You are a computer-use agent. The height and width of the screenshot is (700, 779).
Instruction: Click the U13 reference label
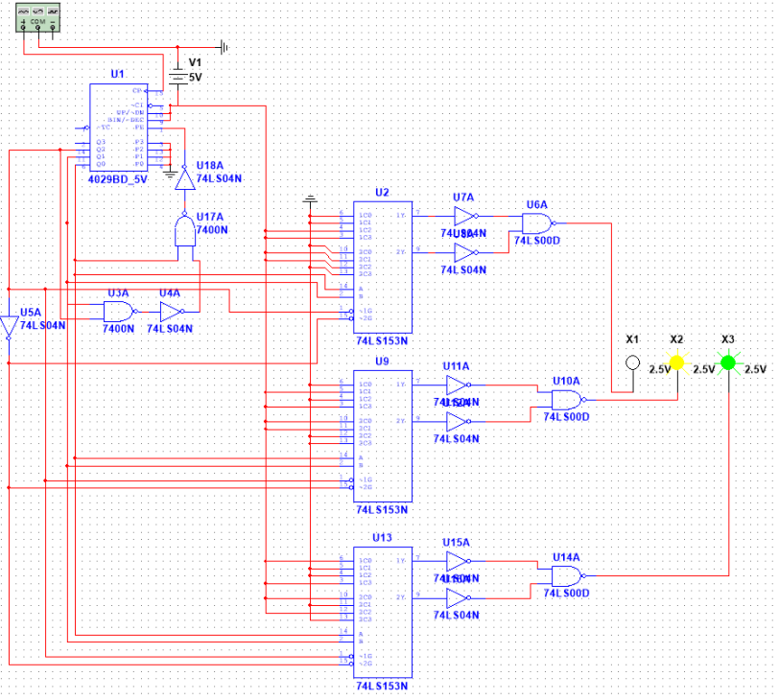[382, 538]
